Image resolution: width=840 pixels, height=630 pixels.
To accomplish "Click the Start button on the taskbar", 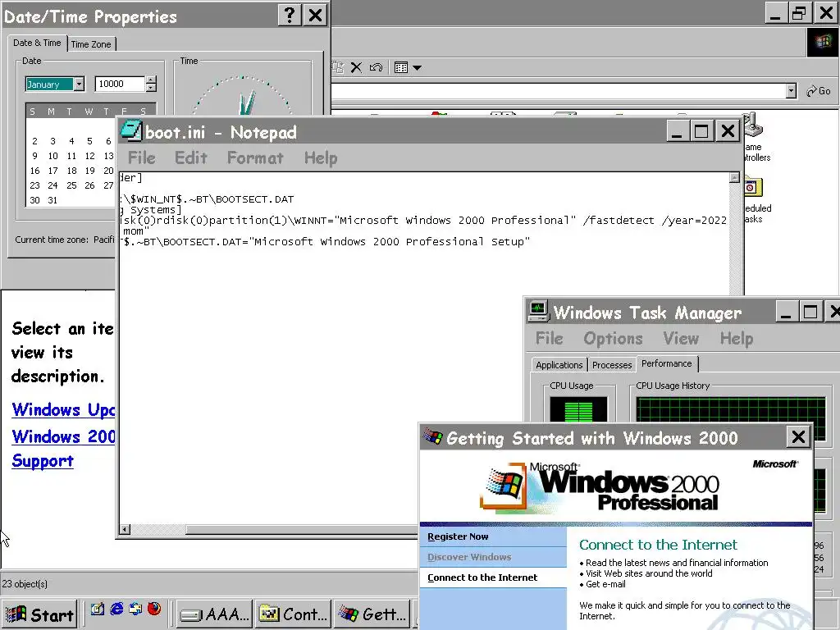I will click(39, 614).
